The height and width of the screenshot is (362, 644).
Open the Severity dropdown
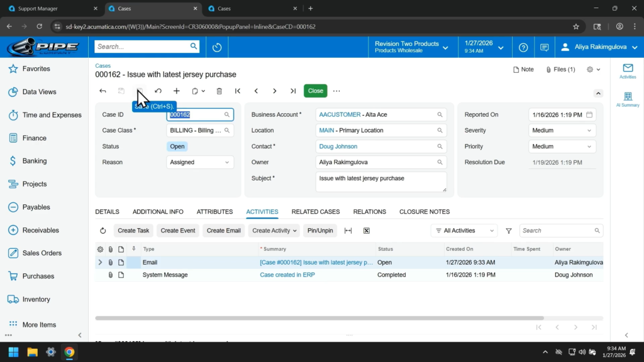coord(562,131)
